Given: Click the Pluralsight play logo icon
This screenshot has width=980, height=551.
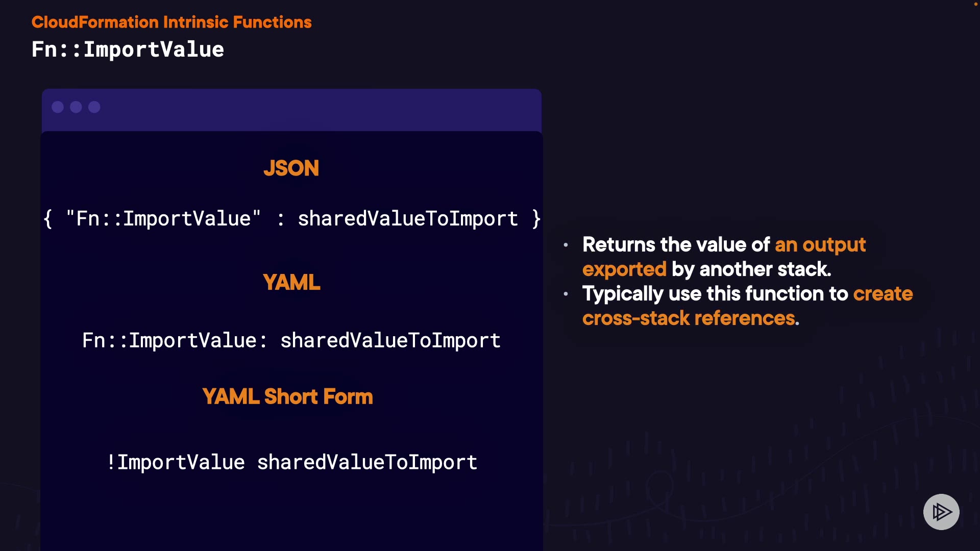Looking at the screenshot, I should 941,512.
